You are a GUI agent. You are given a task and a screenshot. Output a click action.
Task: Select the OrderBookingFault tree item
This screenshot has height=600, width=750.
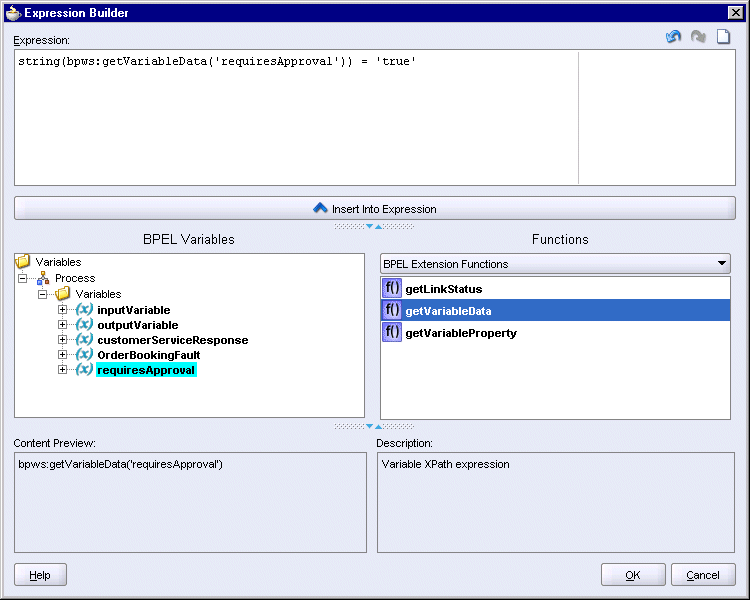click(x=149, y=355)
